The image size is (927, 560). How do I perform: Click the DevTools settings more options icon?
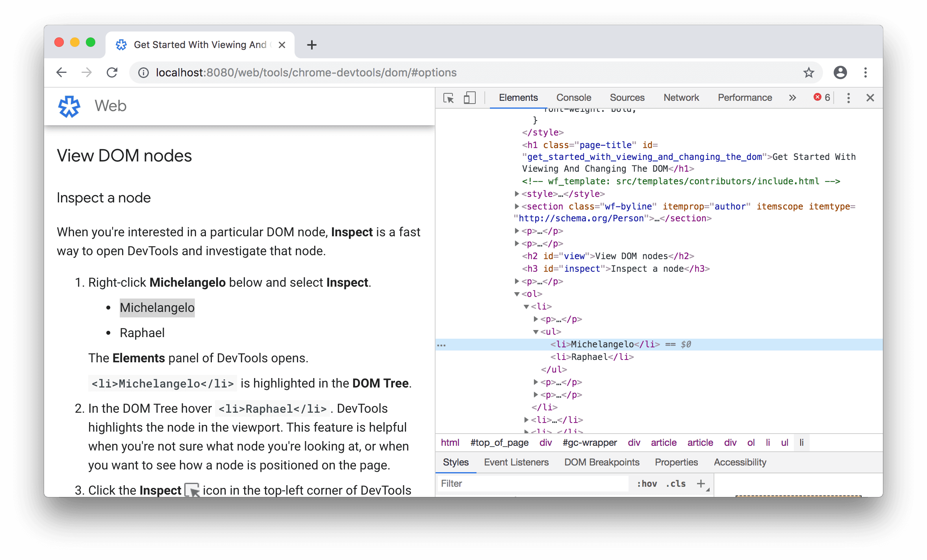(x=849, y=97)
